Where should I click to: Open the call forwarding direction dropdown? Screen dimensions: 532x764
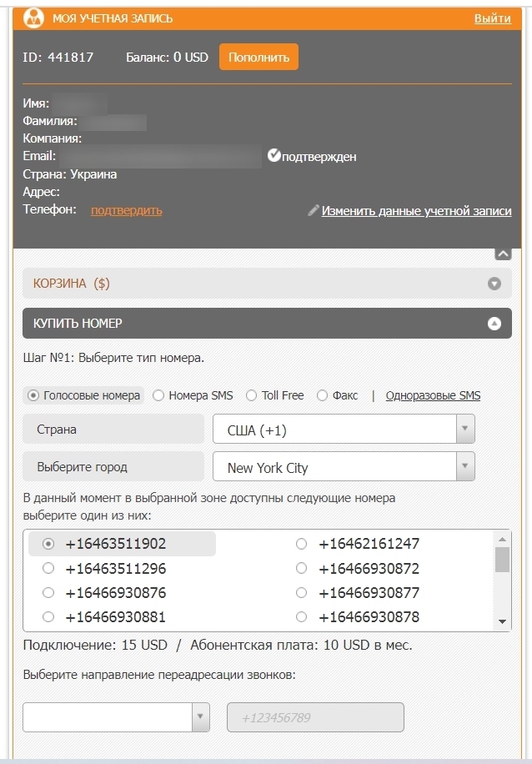[116, 717]
